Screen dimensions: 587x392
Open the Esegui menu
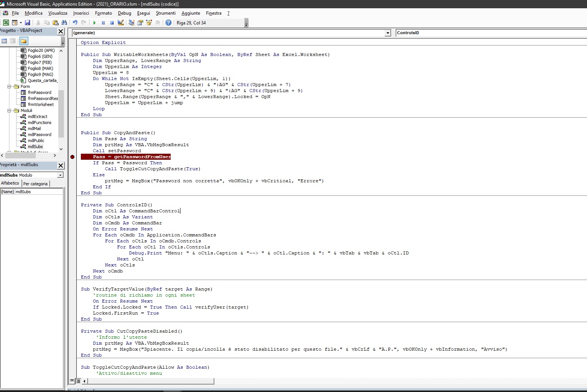[x=144, y=13]
